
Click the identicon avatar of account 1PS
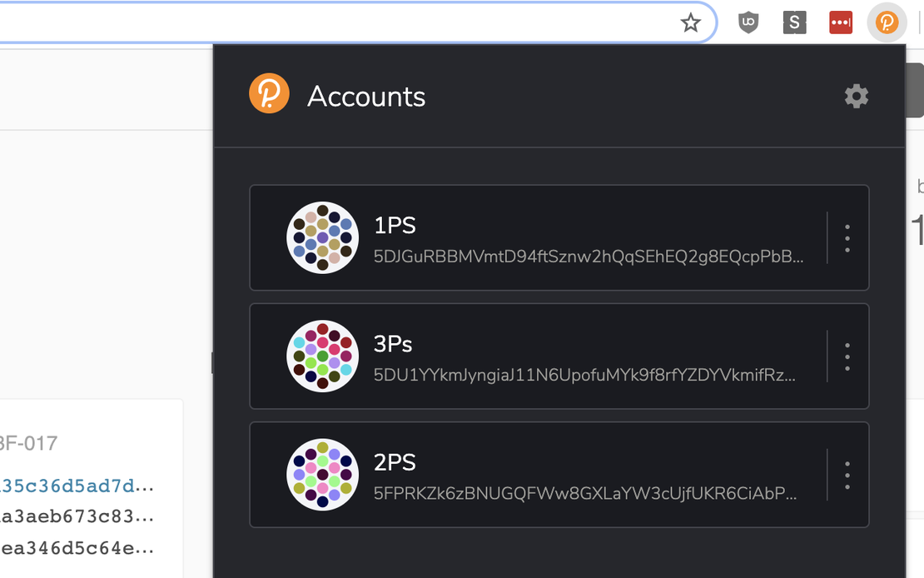point(322,237)
